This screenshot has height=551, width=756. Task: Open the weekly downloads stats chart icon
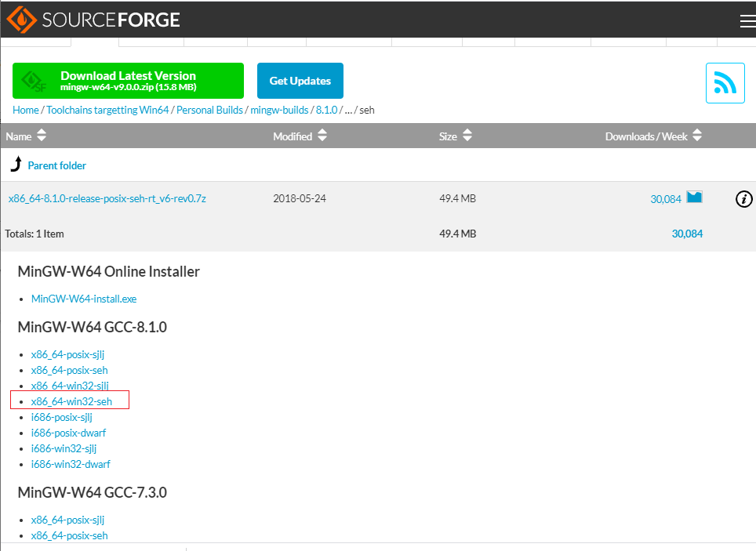pos(694,198)
